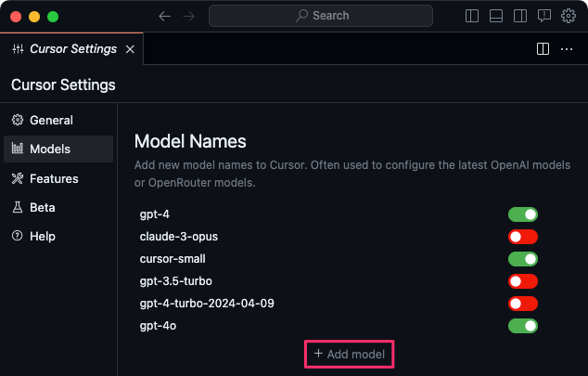
Task: Open the feedback chat bubble icon
Action: (544, 16)
